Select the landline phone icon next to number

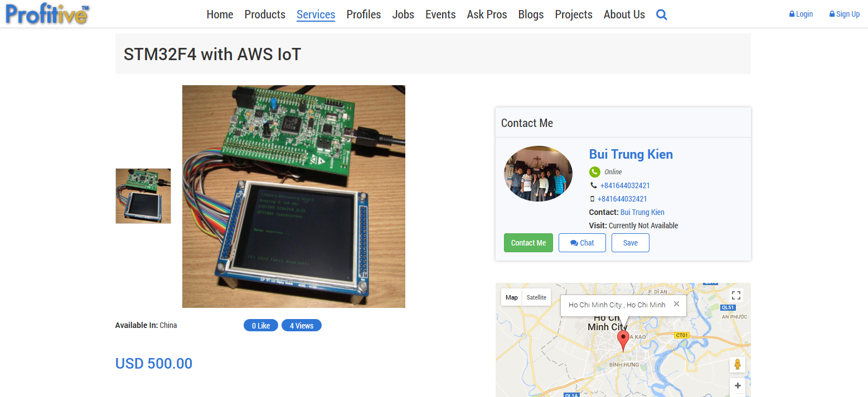tap(593, 185)
